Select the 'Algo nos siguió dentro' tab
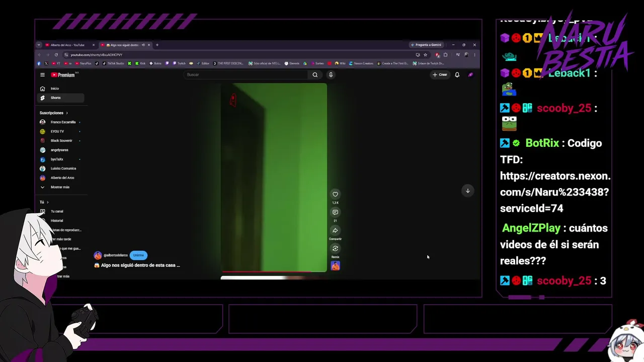Screen dimensions: 644x362 coord(124,45)
